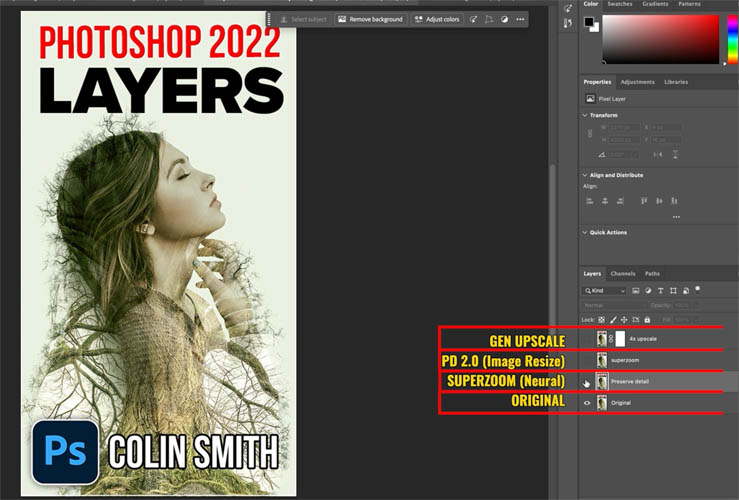Click the adjustment layer circle icon in task bar
The width and height of the screenshot is (739, 500).
[504, 19]
